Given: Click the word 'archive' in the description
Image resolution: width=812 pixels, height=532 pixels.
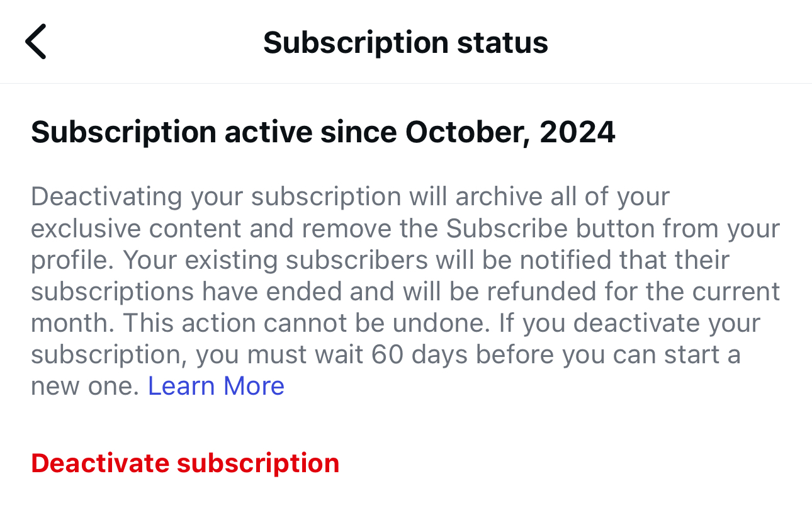Looking at the screenshot, I should coord(497,197).
